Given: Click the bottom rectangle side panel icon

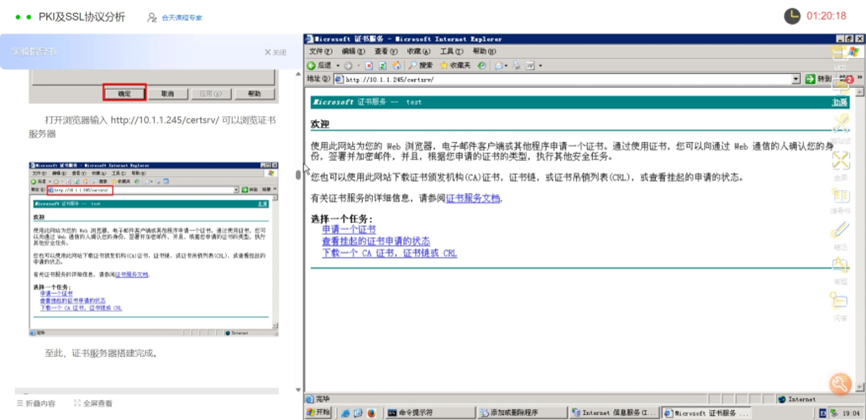Looking at the screenshot, I should [840, 301].
